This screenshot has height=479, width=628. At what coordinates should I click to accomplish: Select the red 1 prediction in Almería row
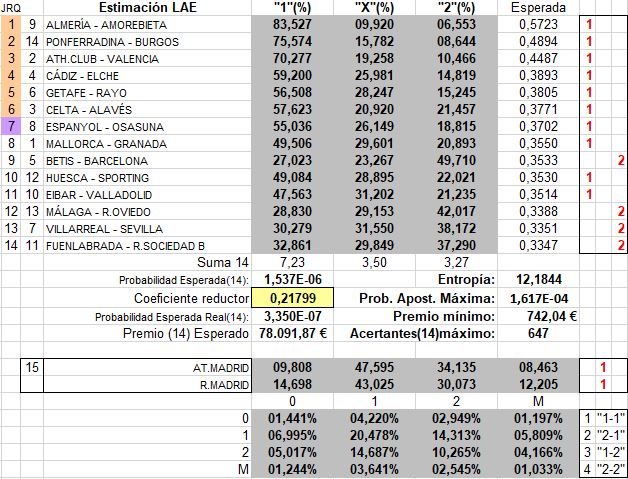coord(589,24)
